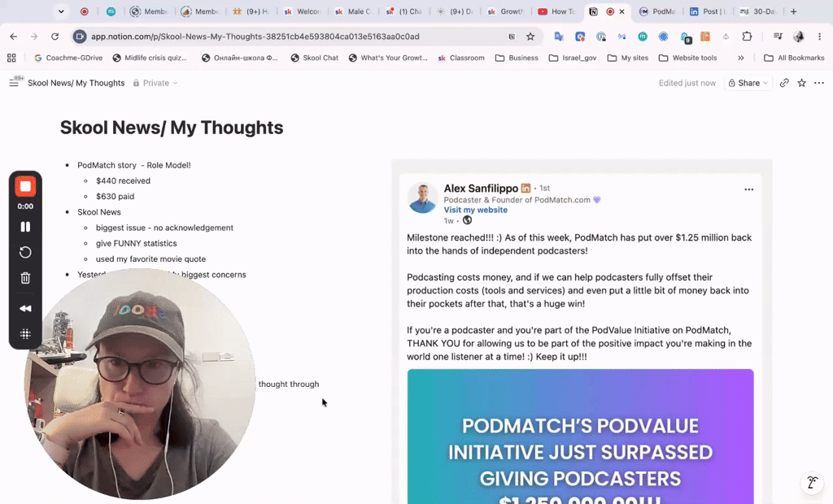Pause the recording in the recorder panel
833x504 pixels.
[25, 227]
